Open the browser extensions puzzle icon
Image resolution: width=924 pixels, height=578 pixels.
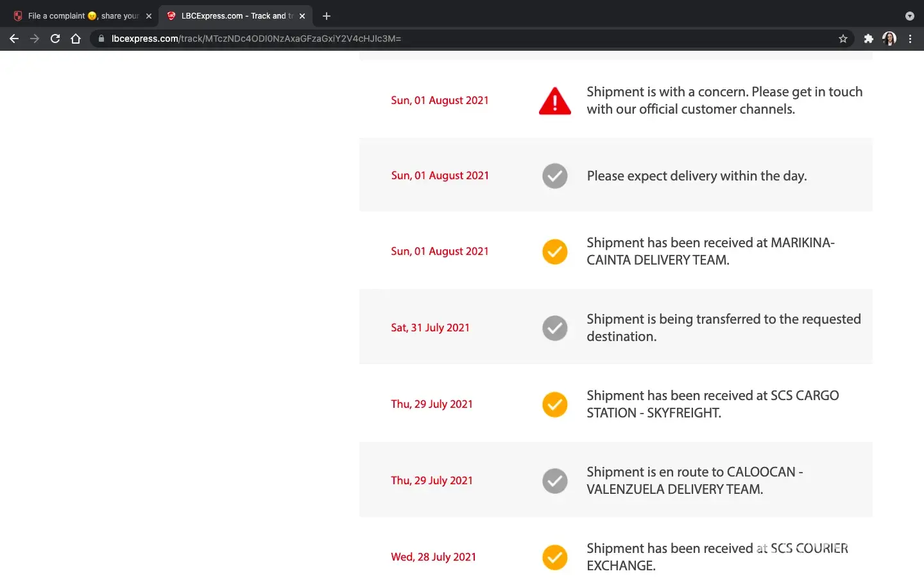click(x=868, y=39)
